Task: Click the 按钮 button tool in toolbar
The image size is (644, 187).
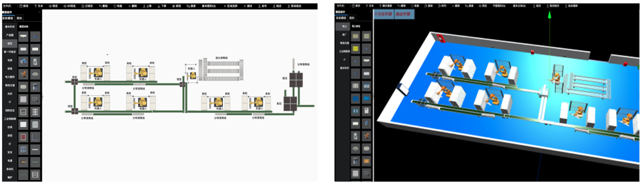Action: tap(177, 6)
